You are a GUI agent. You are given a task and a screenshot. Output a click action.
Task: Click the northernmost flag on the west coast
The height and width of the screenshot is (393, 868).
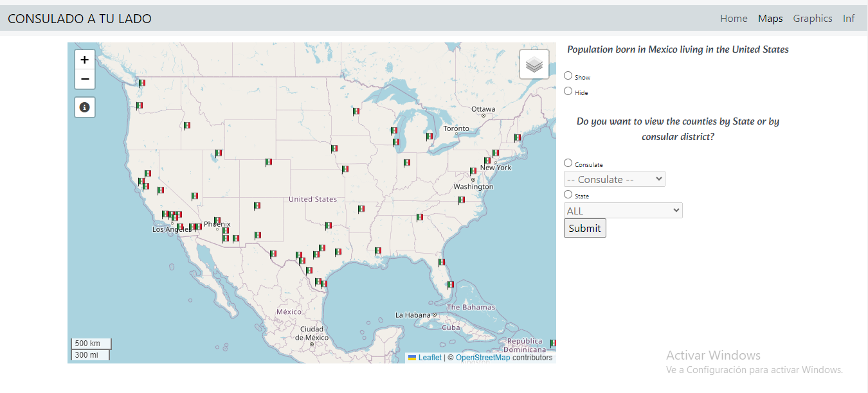tap(141, 83)
